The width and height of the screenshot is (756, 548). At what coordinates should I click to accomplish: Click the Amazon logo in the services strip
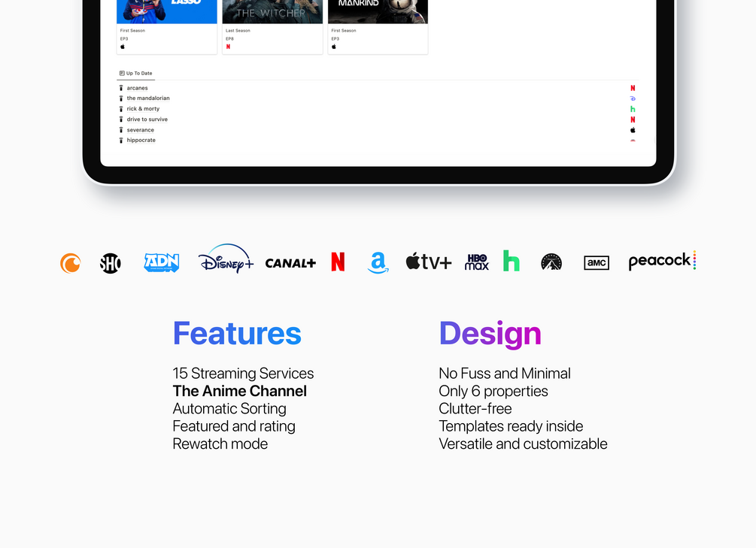pos(378,262)
